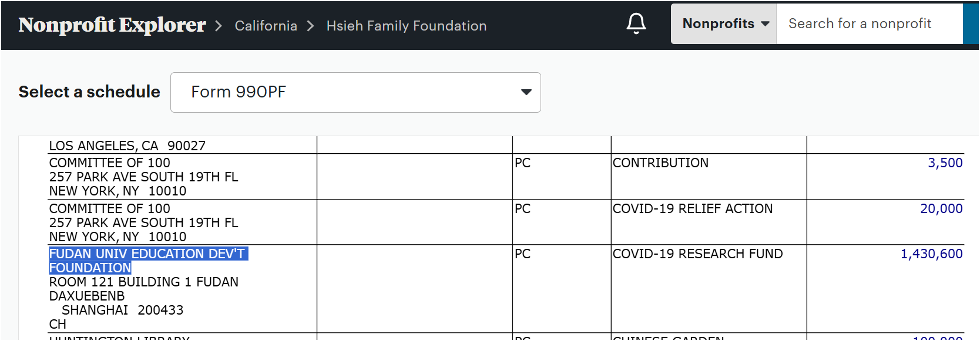Click the 1,430,600 grant amount
Viewport: 980px width, 341px height.
tap(931, 254)
